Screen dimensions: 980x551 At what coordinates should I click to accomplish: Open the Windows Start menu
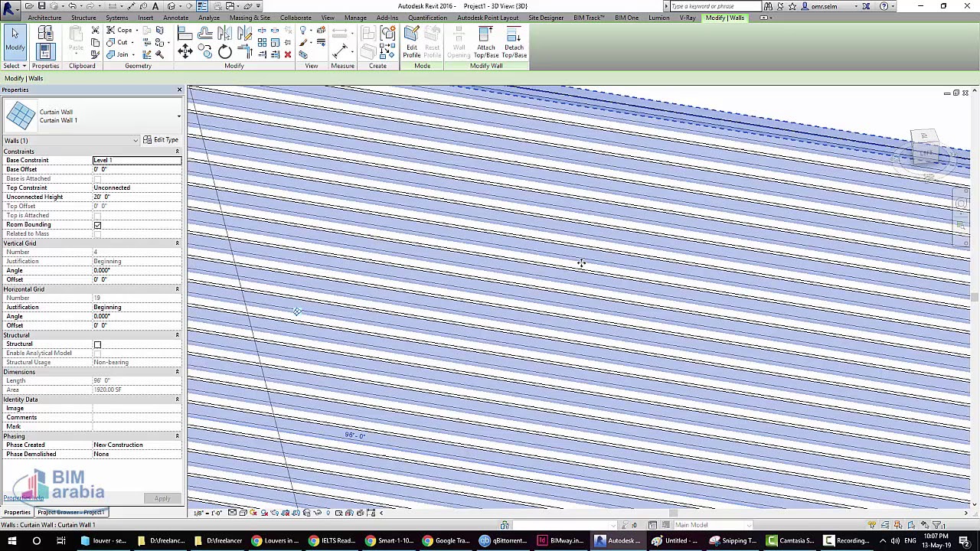[x=11, y=541]
